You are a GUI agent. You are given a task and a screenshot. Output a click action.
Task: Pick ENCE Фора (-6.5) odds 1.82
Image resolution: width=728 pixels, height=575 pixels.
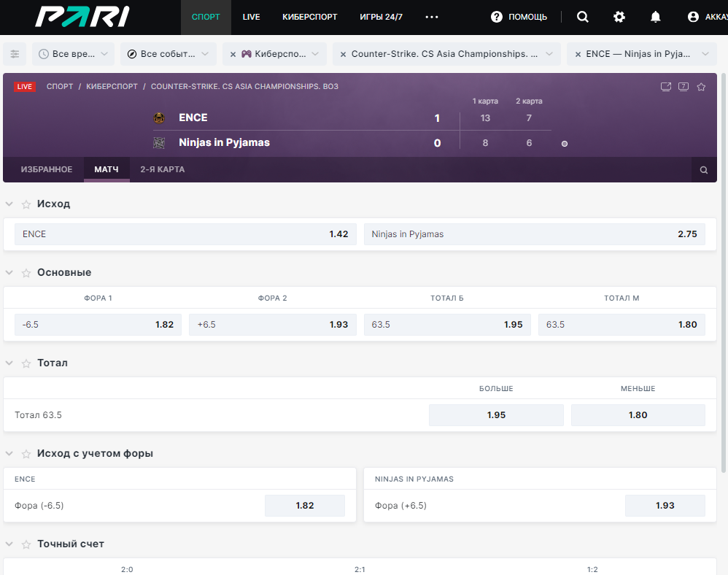pos(305,506)
